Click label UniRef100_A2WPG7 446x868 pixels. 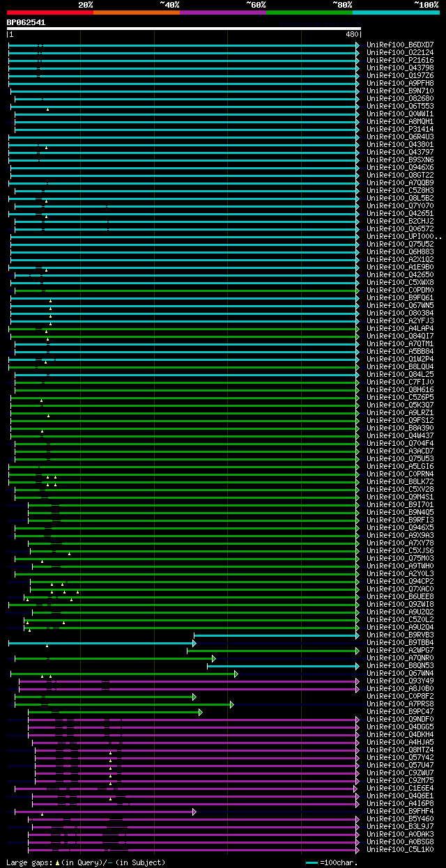pyautogui.click(x=401, y=650)
